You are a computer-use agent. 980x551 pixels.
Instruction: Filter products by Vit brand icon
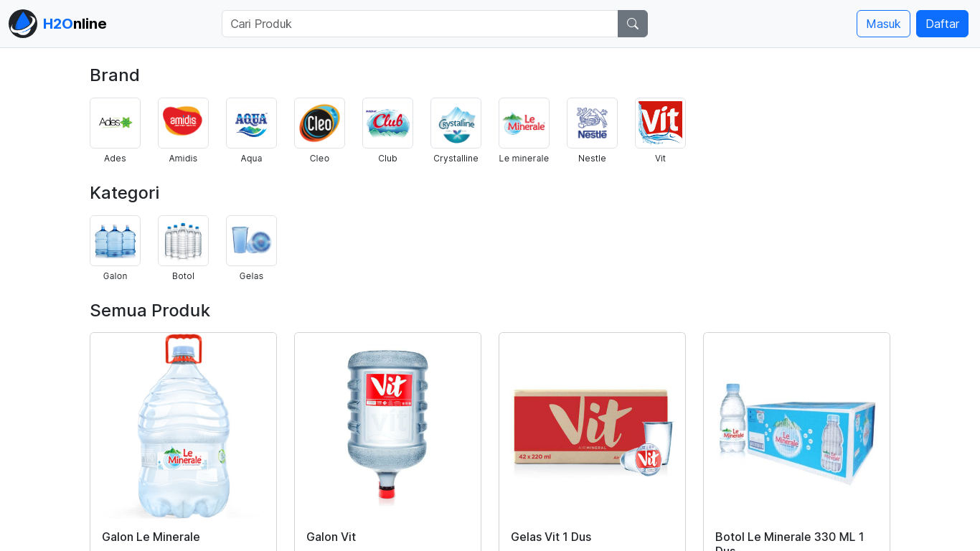(x=660, y=123)
